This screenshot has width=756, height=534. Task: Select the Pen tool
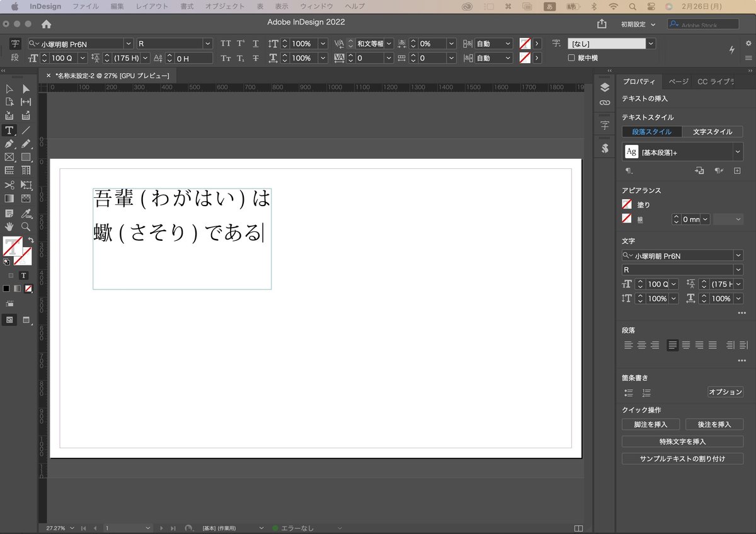pos(9,144)
